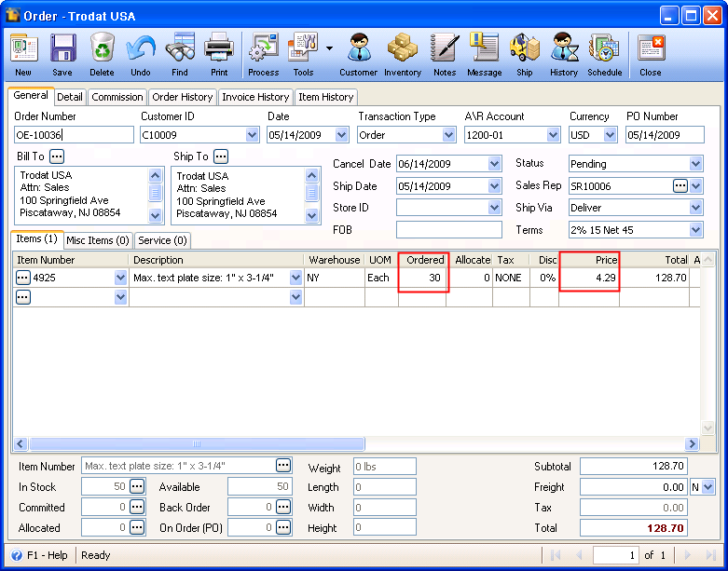Open the Item History tab
The width and height of the screenshot is (728, 571).
click(x=326, y=97)
